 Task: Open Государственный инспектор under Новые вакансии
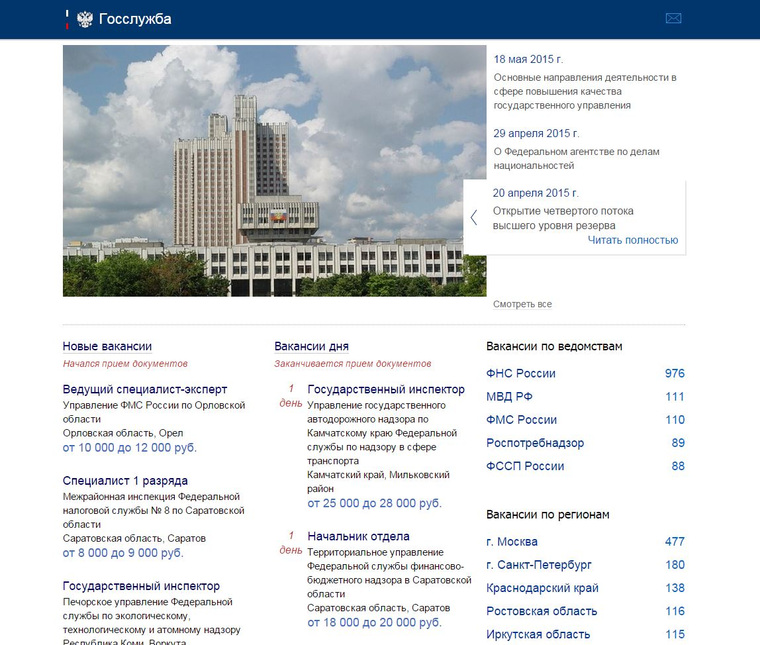[x=141, y=586]
